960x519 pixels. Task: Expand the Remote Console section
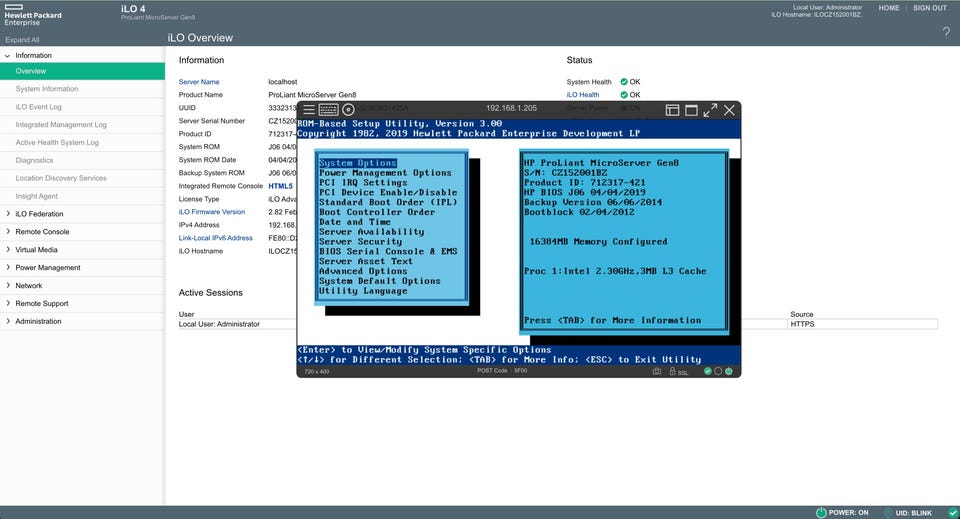click(x=7, y=231)
